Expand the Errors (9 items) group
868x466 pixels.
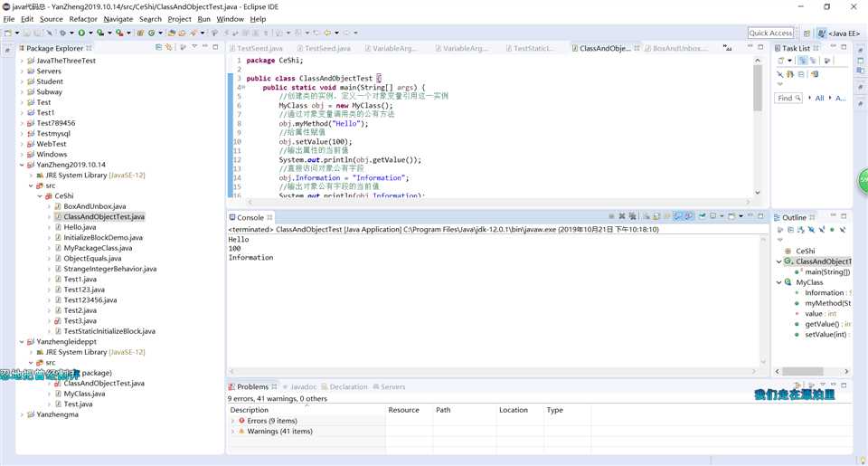click(233, 421)
